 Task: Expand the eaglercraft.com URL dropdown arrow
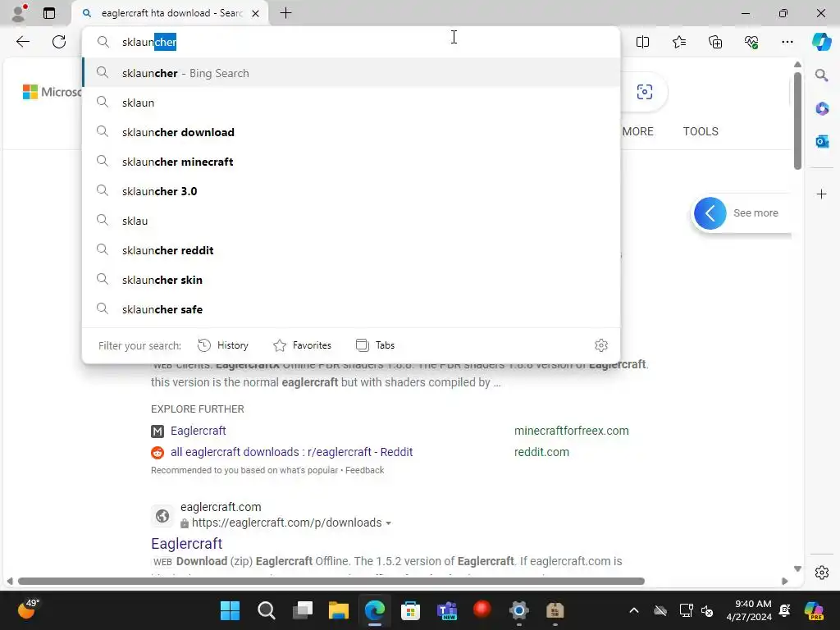(x=388, y=523)
